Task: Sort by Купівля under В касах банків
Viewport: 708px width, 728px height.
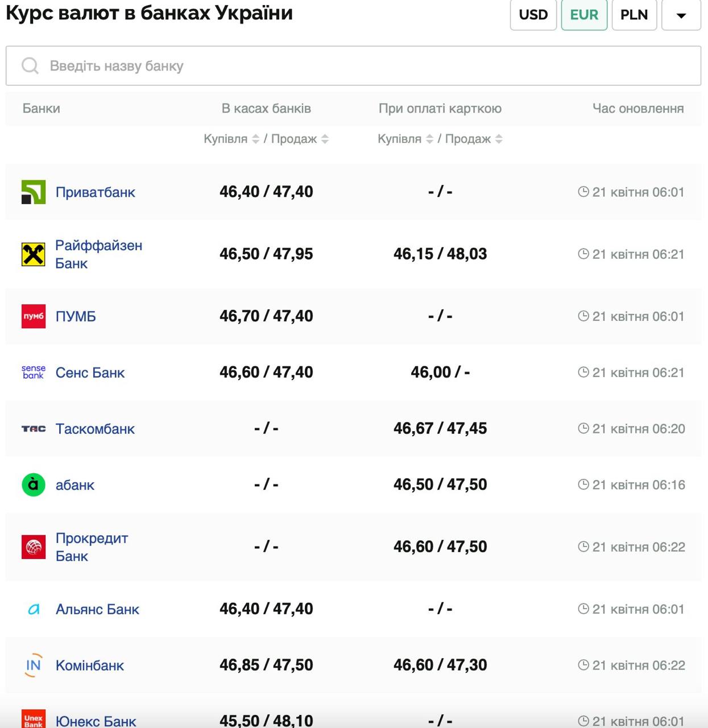Action: tap(256, 139)
